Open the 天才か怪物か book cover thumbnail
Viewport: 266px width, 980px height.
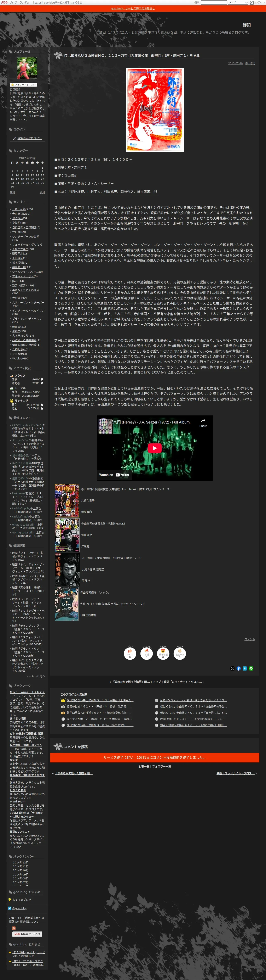[x=67, y=569]
